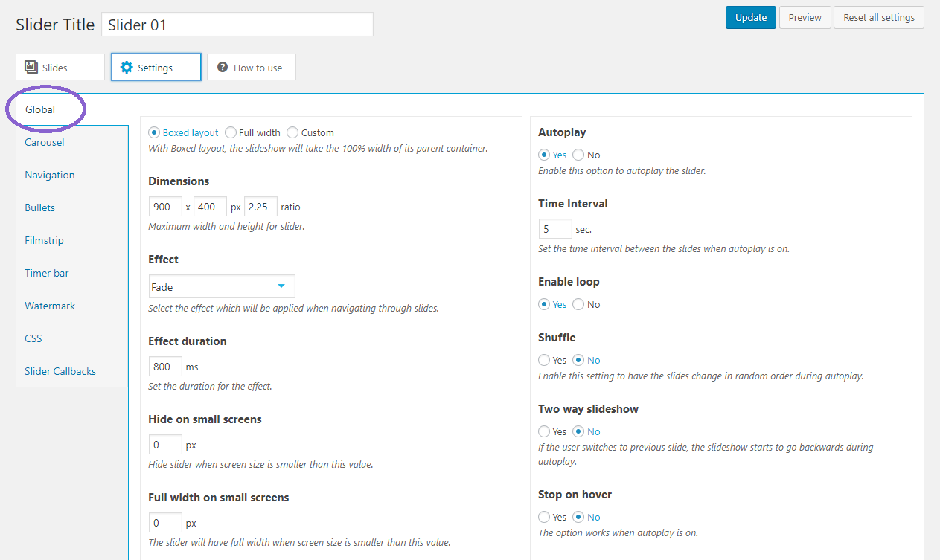940x560 pixels.
Task: Open Slider Callbacks settings
Action: click(x=60, y=371)
